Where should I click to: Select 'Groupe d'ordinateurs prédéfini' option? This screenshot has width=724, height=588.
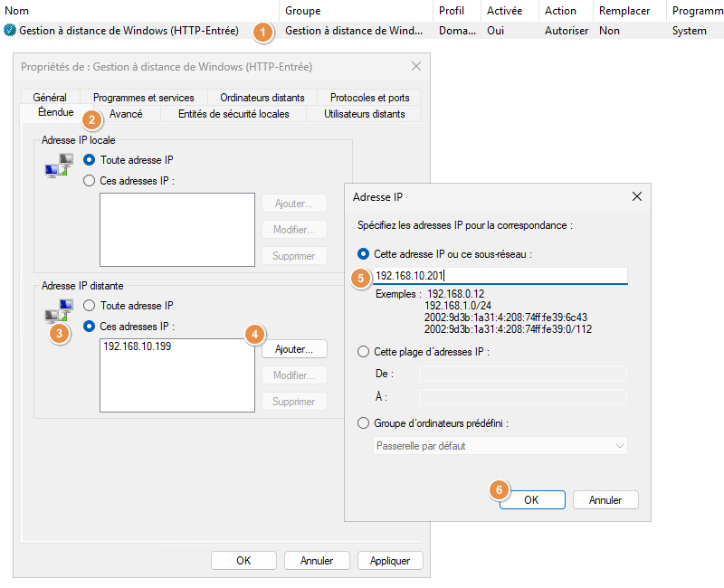[x=364, y=422]
